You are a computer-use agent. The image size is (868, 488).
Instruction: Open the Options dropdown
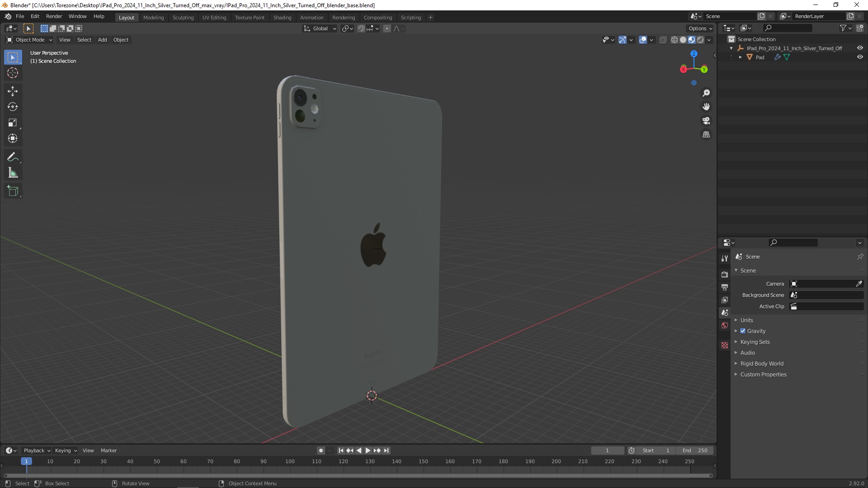click(x=700, y=28)
